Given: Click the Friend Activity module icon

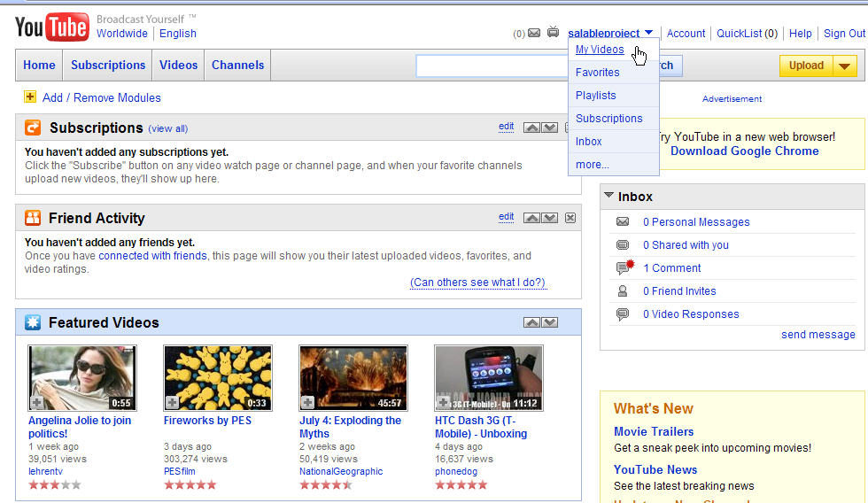Looking at the screenshot, I should pos(33,218).
